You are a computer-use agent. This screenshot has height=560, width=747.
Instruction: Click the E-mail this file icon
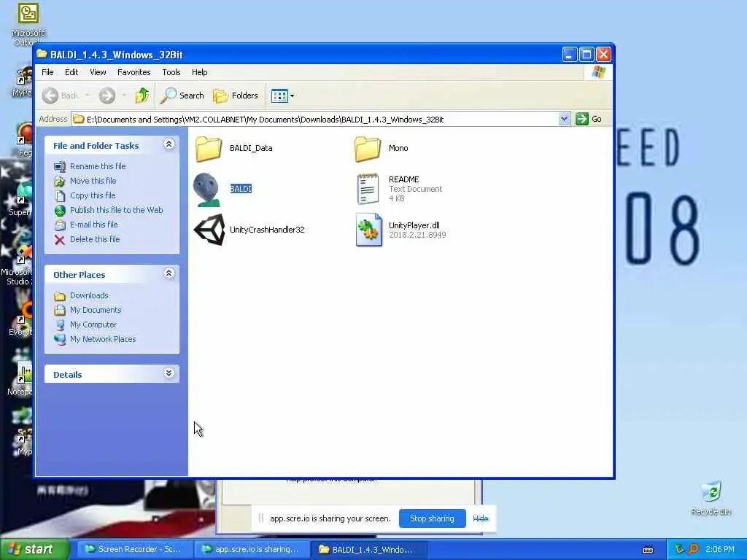coord(60,225)
